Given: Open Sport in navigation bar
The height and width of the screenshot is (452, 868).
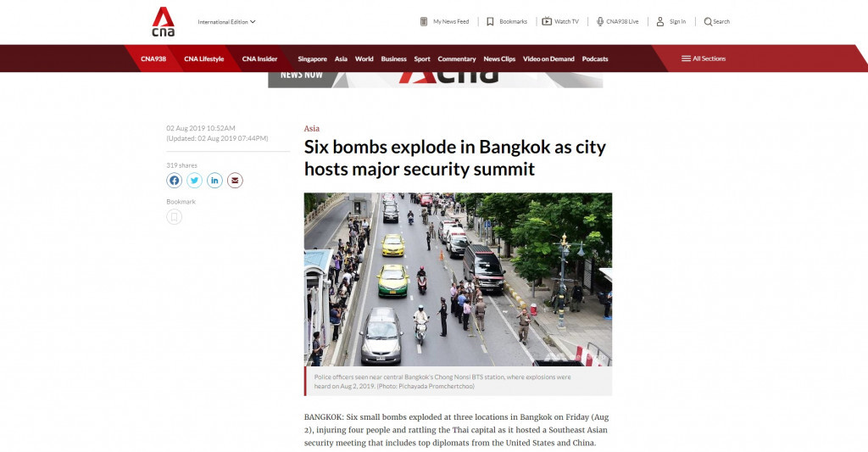Looking at the screenshot, I should click(422, 59).
